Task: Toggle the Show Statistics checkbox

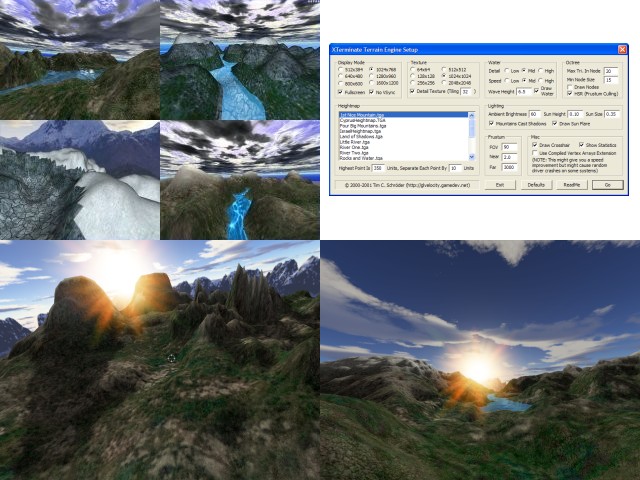Action: click(581, 145)
